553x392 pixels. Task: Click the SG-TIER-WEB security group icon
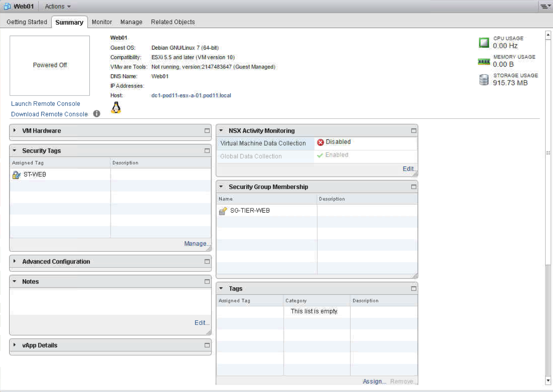coord(223,211)
